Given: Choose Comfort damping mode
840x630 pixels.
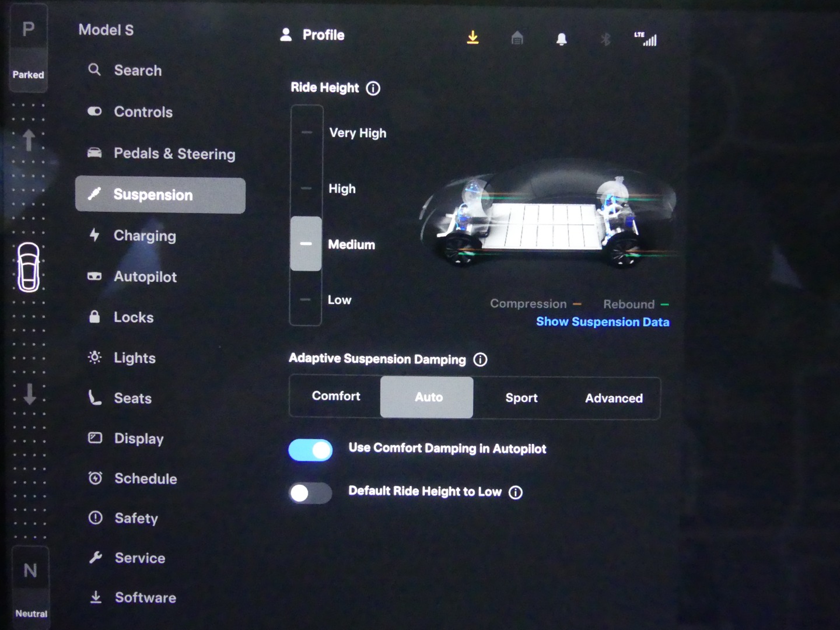Looking at the screenshot, I should pos(336,397).
